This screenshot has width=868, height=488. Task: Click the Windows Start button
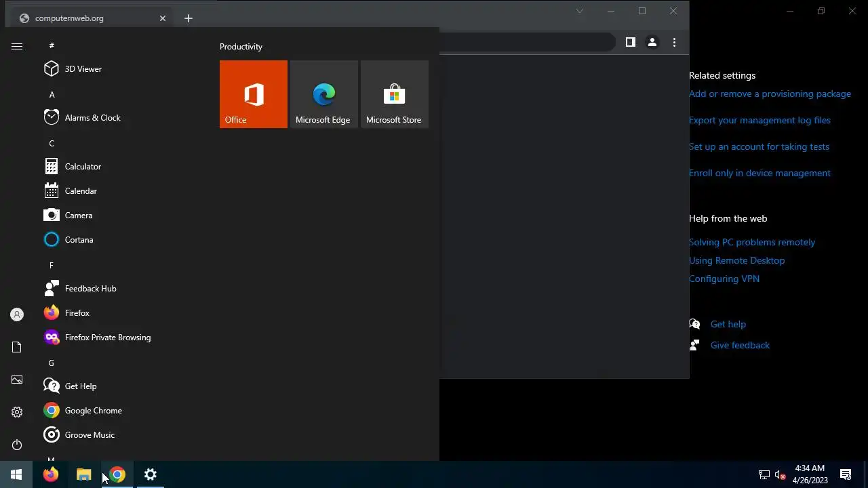(16, 474)
